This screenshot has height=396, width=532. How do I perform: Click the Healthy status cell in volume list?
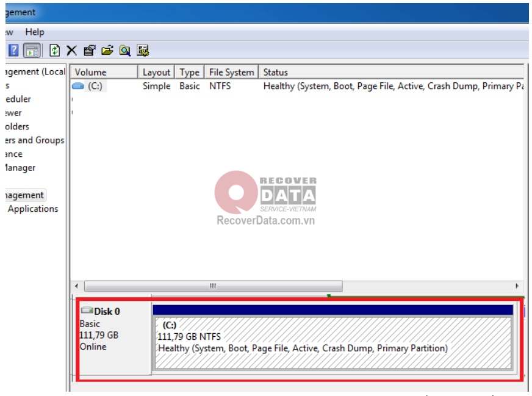[x=394, y=86]
